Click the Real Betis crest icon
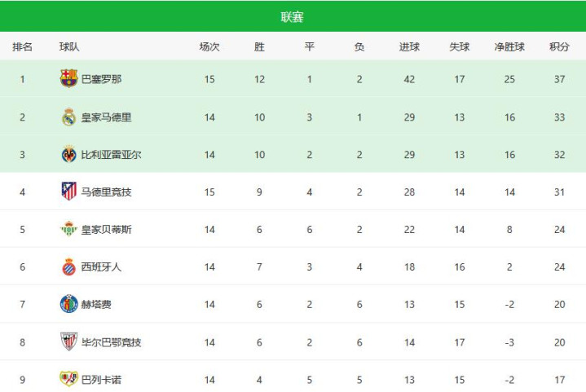 click(x=68, y=229)
